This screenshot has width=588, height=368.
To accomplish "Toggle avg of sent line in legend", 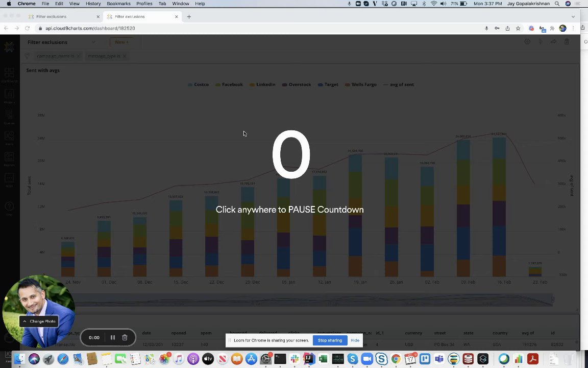I will (x=399, y=84).
